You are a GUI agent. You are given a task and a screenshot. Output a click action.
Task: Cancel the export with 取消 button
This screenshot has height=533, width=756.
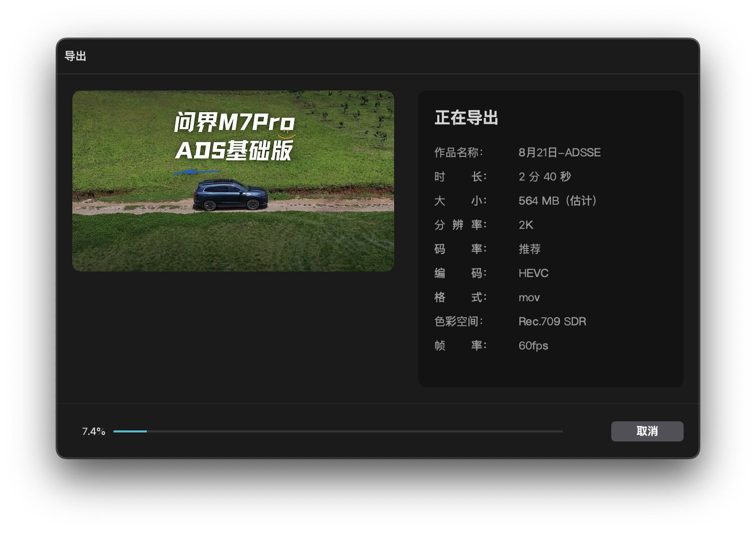point(647,431)
